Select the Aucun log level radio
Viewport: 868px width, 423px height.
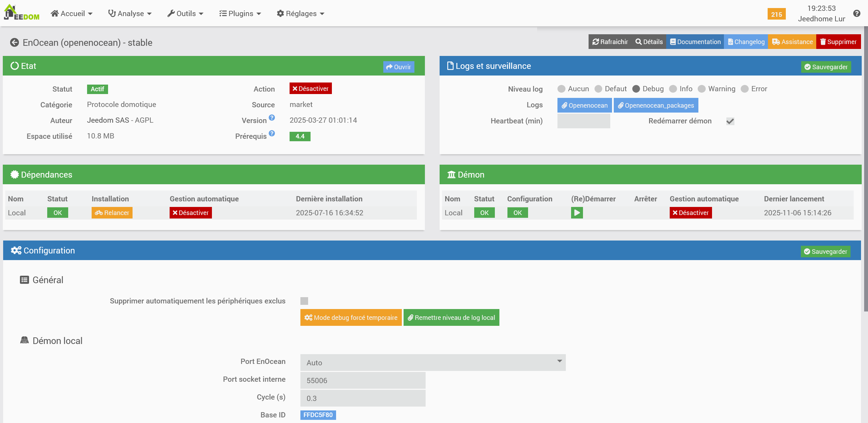pos(561,89)
